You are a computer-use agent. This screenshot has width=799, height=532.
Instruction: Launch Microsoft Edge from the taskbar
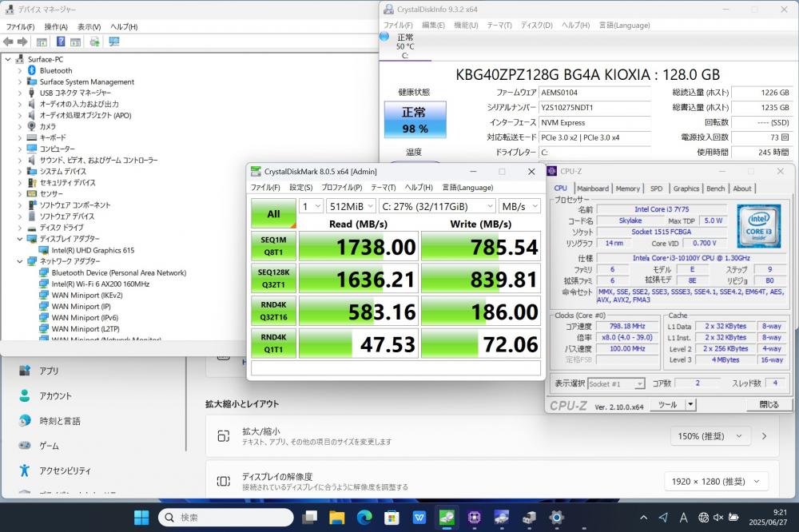[364, 518]
